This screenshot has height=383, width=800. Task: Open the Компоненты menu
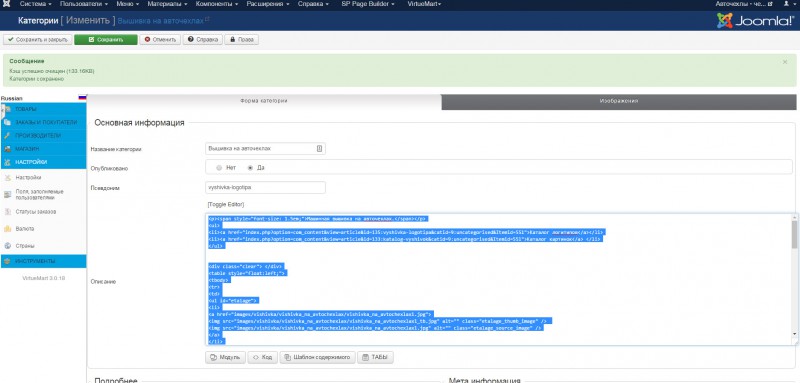pyautogui.click(x=217, y=4)
